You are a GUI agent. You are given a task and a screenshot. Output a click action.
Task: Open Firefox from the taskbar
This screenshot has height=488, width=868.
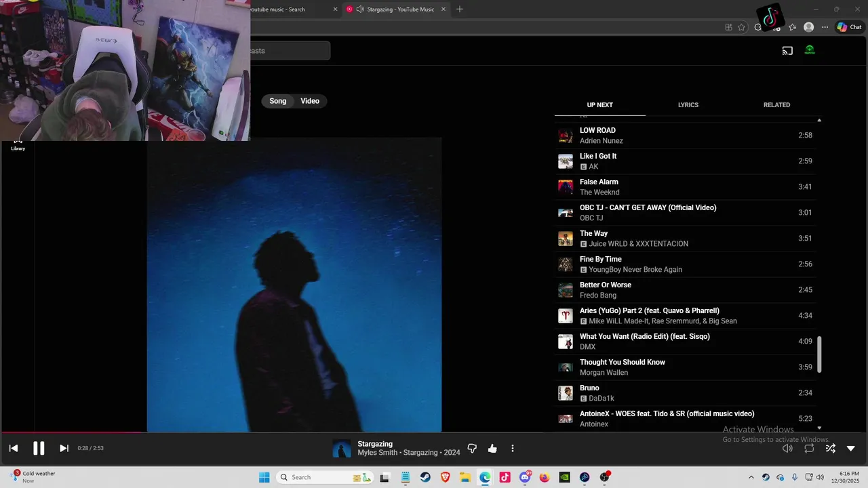click(x=545, y=477)
